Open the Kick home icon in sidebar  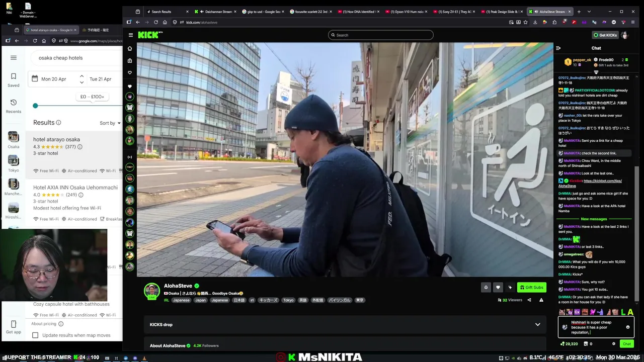(x=130, y=49)
